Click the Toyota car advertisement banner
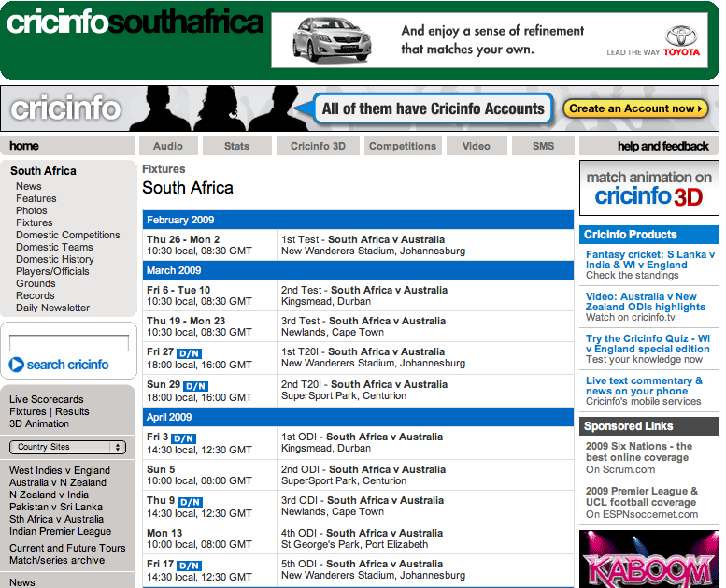The image size is (726, 588). point(489,40)
